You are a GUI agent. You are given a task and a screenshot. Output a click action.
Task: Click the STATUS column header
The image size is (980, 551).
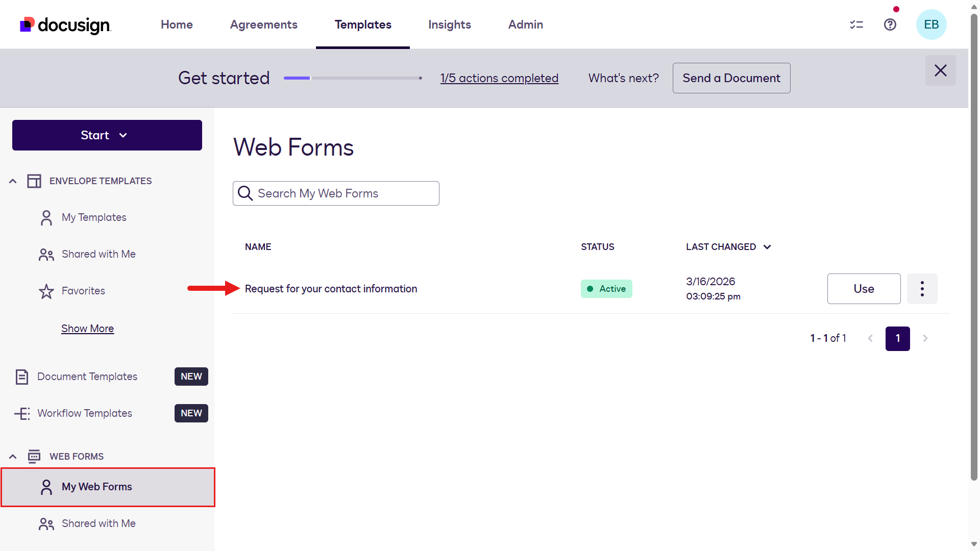point(598,247)
